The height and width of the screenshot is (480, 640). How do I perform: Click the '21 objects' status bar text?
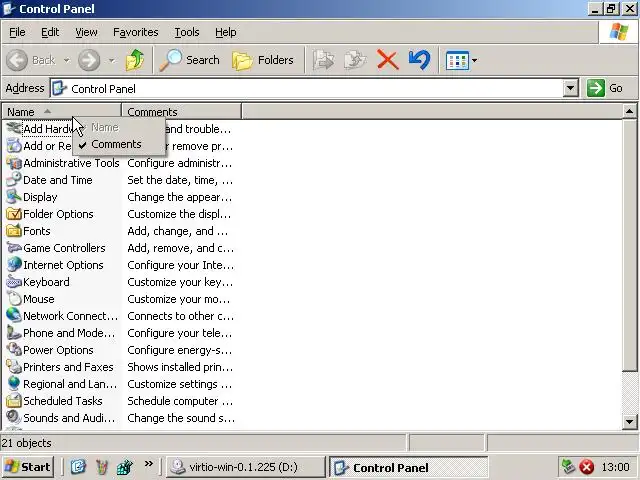[x=27, y=443]
